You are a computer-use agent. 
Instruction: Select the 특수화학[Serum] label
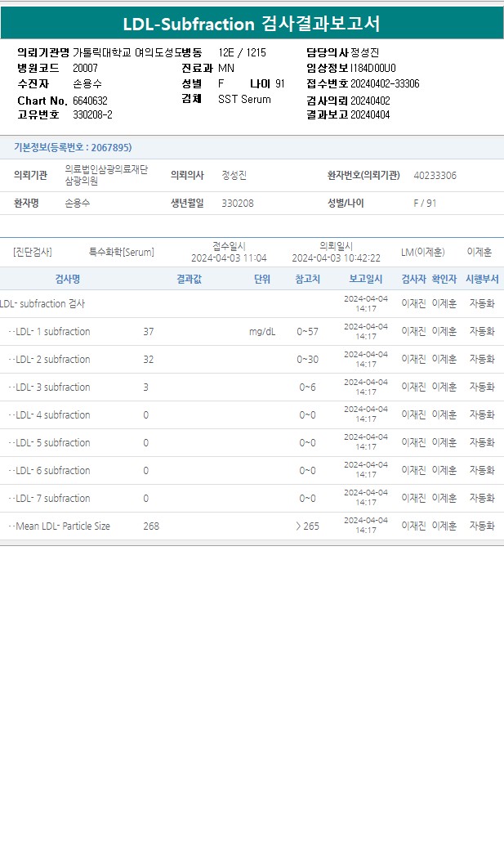pos(122,252)
